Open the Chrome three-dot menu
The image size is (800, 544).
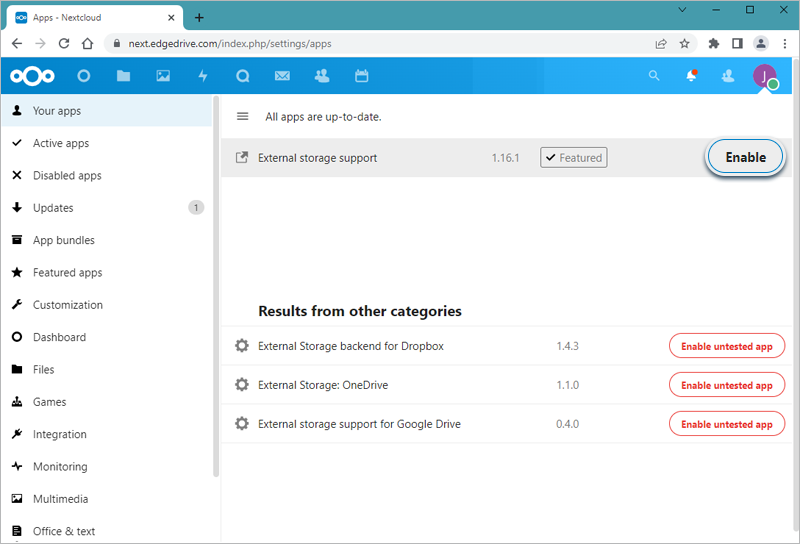point(785,43)
